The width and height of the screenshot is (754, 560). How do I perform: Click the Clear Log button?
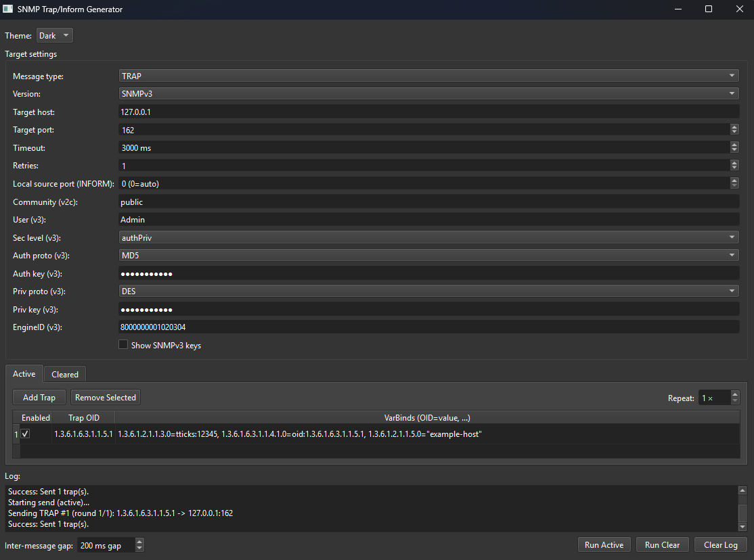point(720,544)
